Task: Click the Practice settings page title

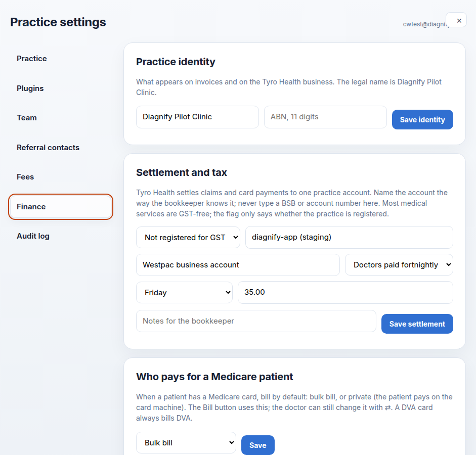Action: [58, 22]
